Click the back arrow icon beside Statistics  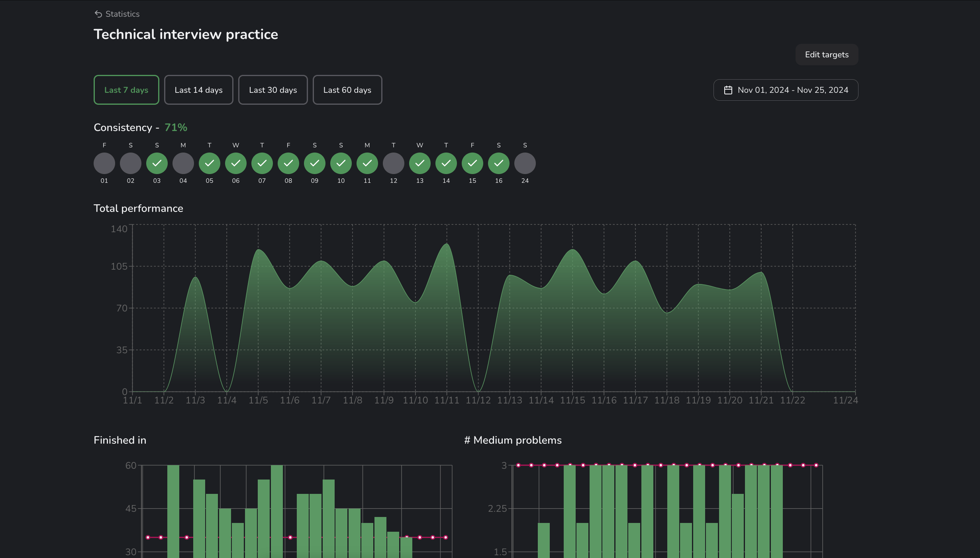point(98,14)
